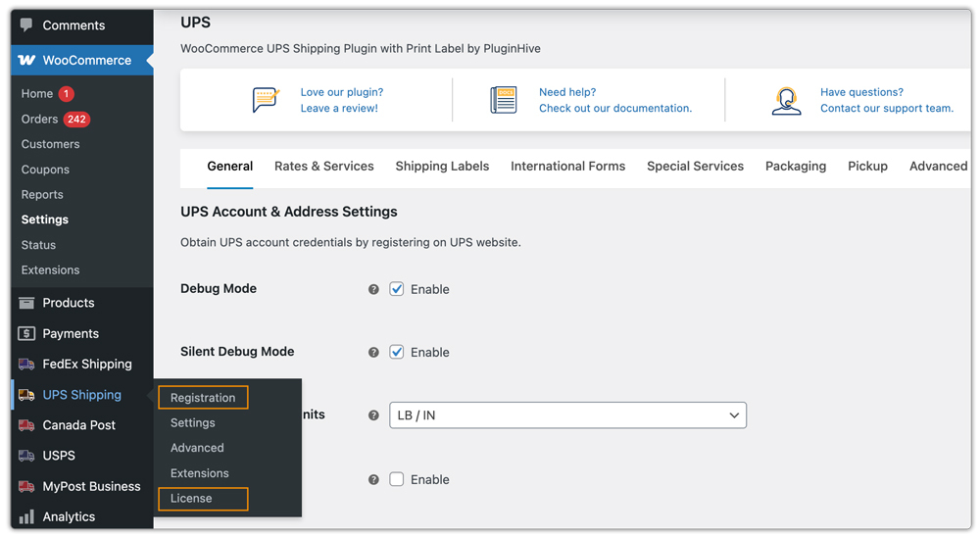Click the Debug Mode help icon
The width and height of the screenshot is (980, 536).
click(x=373, y=289)
